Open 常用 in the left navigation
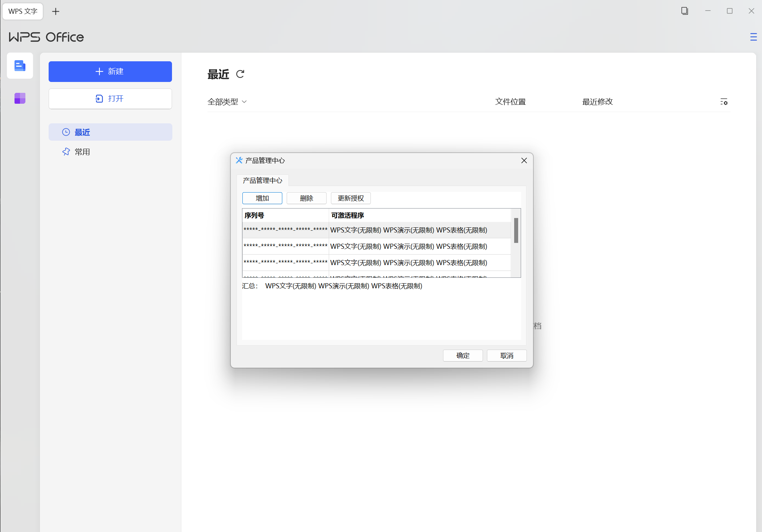 coord(82,152)
